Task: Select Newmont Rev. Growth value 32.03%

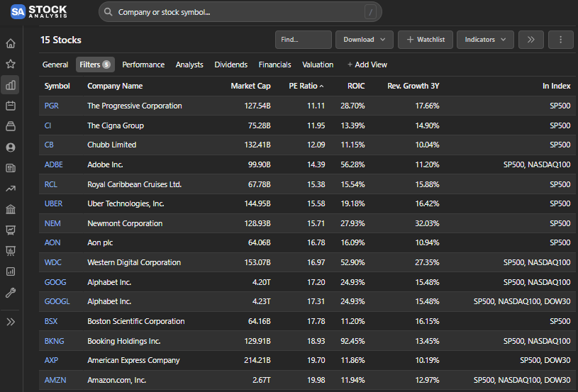Action: coord(427,223)
